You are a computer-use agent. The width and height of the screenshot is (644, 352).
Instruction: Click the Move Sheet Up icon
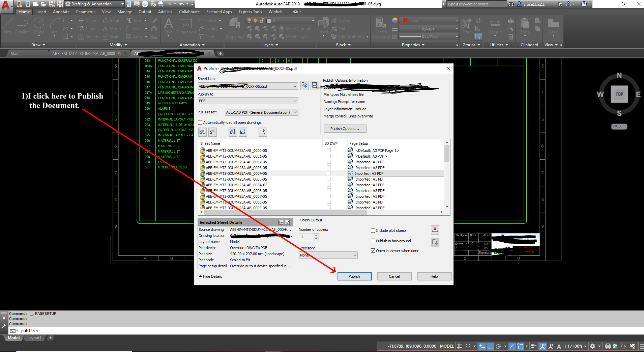pyautogui.click(x=232, y=132)
